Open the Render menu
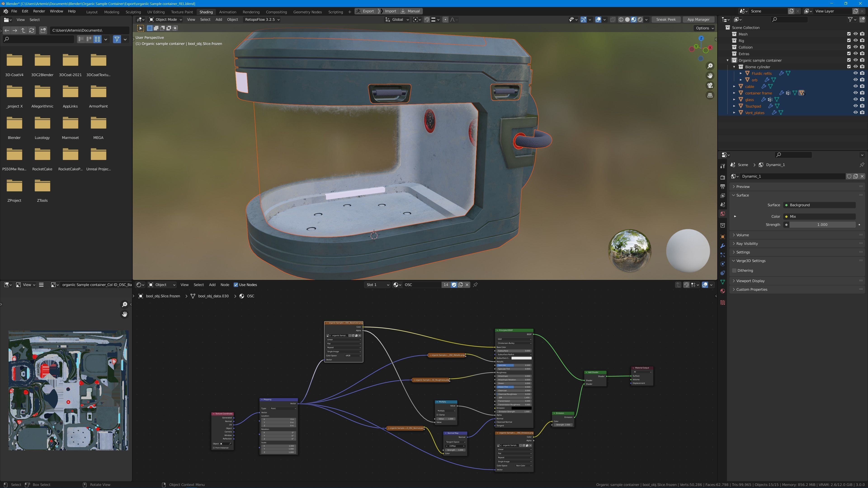Image resolution: width=868 pixels, height=488 pixels. click(39, 11)
